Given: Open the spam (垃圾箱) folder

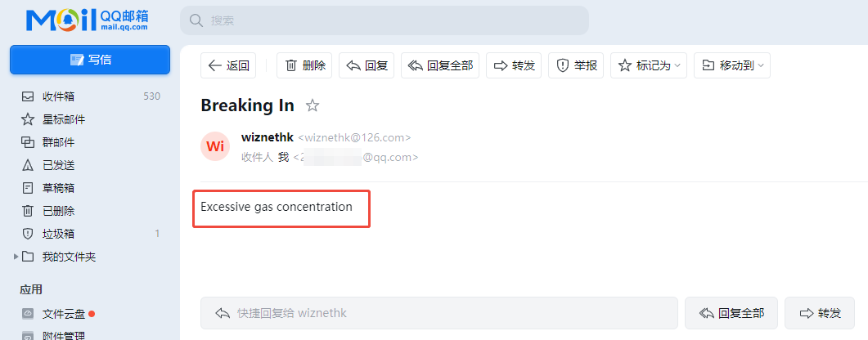Looking at the screenshot, I should click(x=58, y=234).
